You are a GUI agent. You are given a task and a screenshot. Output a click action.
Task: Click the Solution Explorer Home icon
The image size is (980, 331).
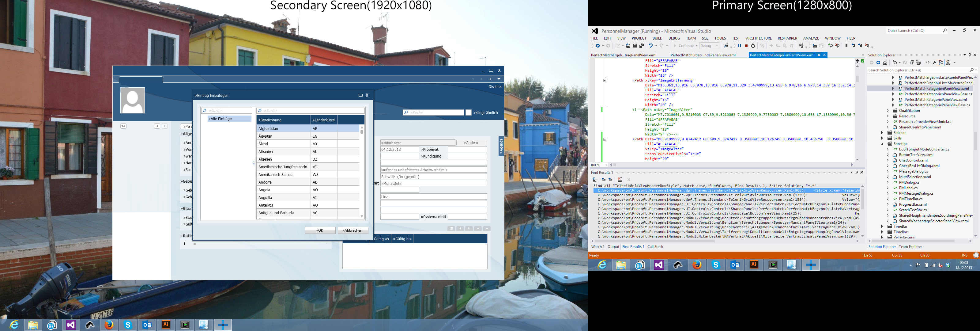(x=885, y=63)
